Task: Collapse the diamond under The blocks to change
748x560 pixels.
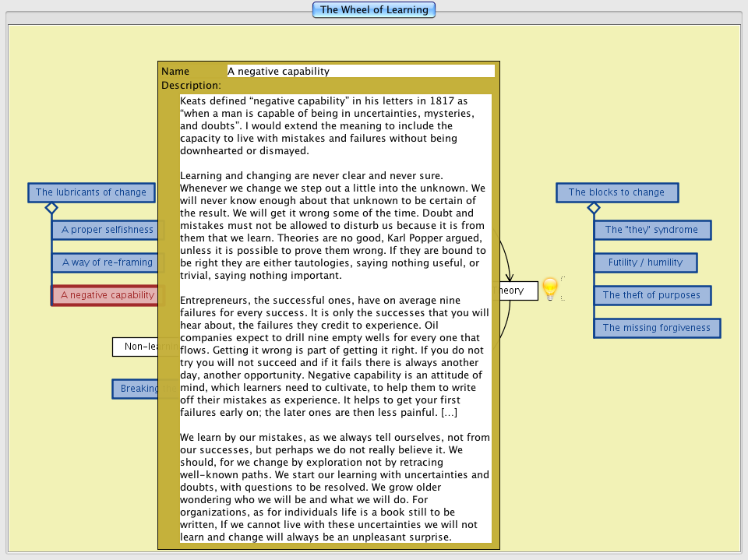Action: [594, 208]
